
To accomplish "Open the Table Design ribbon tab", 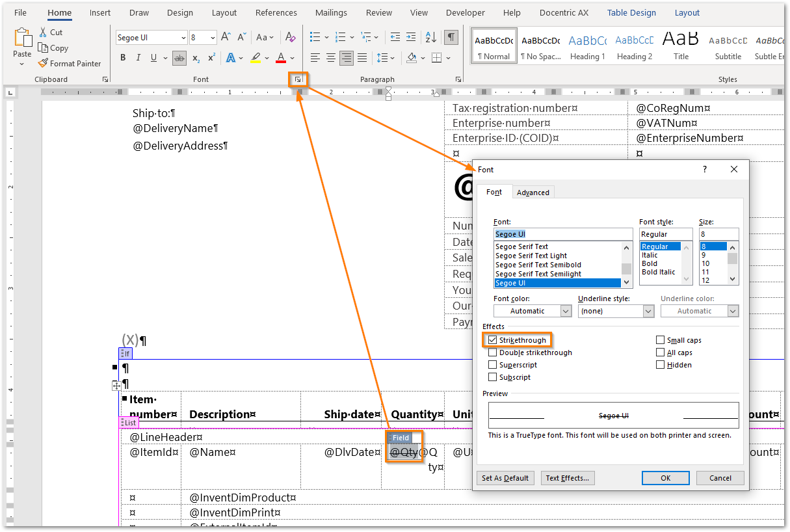I will coord(631,12).
